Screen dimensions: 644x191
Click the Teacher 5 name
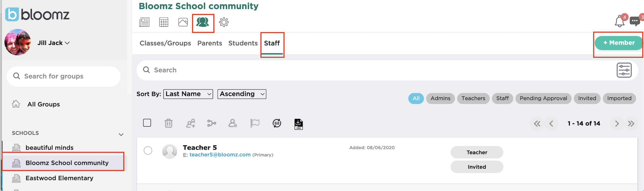[x=200, y=148]
